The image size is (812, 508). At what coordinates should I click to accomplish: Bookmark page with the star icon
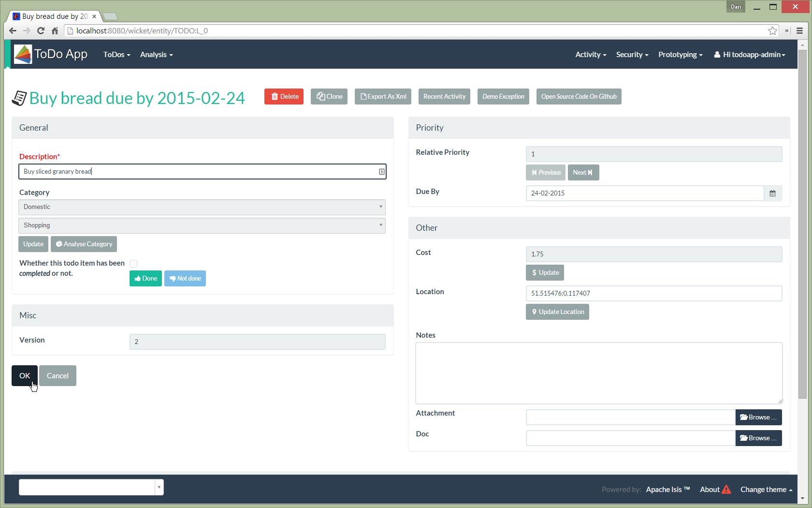click(772, 31)
